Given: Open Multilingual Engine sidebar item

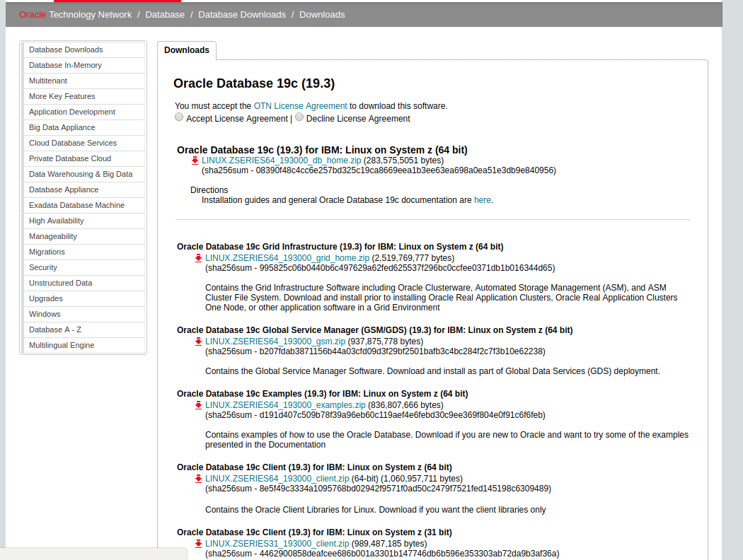Looking at the screenshot, I should coord(83,346).
